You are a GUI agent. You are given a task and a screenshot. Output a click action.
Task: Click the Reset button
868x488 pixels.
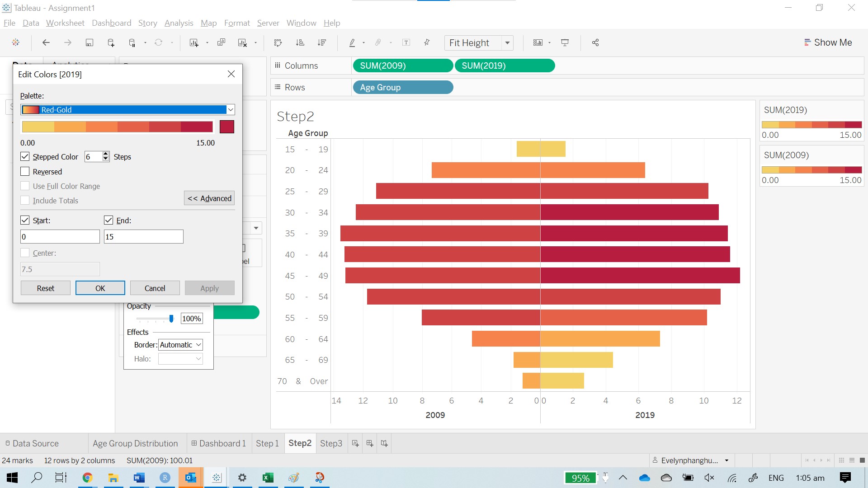pyautogui.click(x=45, y=288)
